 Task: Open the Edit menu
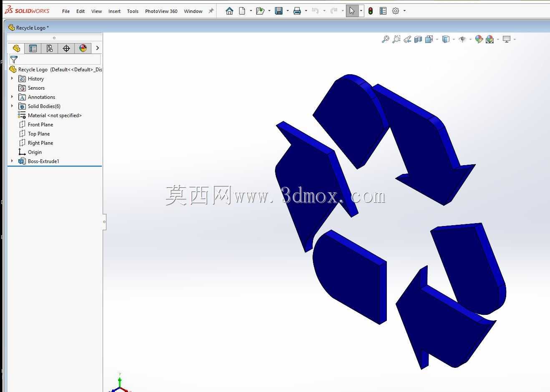coord(81,11)
